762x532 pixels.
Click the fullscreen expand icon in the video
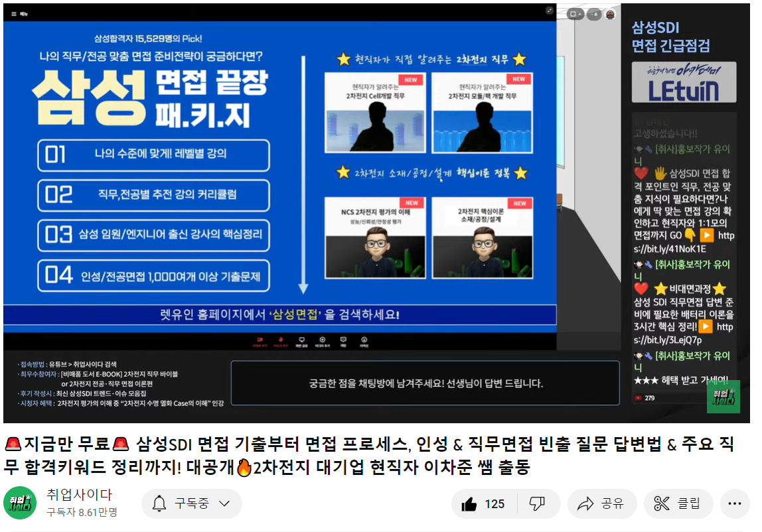[x=549, y=11]
